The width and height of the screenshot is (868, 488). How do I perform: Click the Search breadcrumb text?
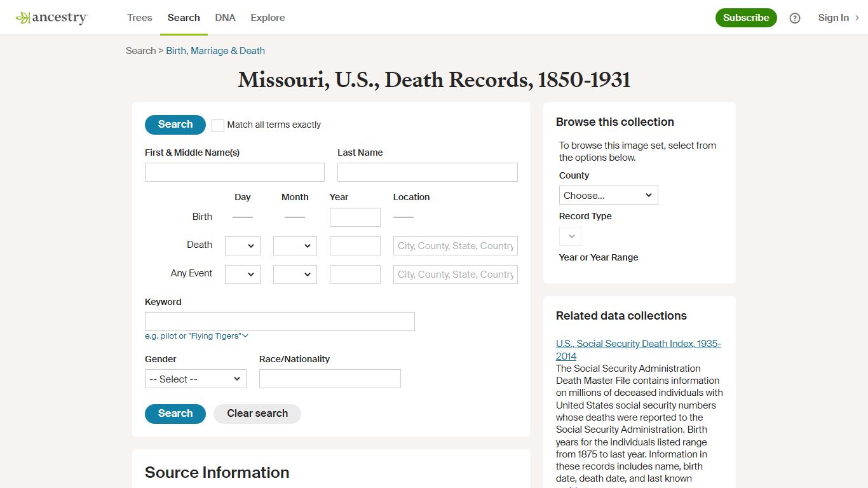coord(140,51)
